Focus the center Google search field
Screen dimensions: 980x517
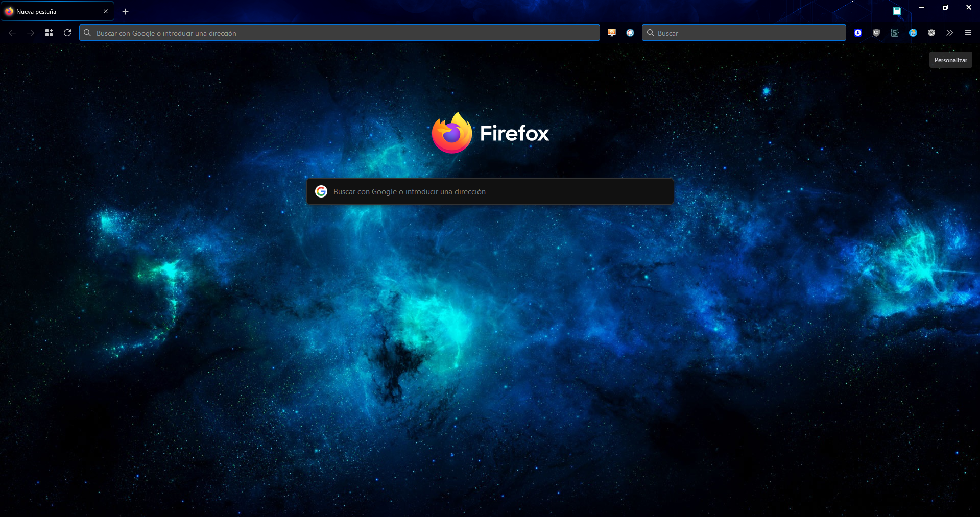(x=490, y=191)
